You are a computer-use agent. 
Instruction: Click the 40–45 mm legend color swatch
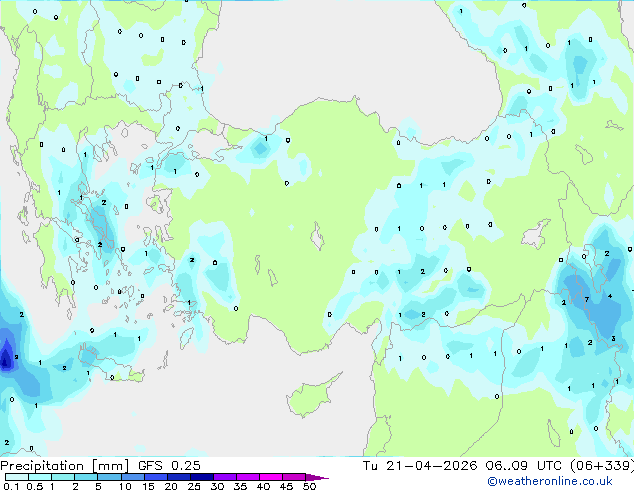click(271, 477)
